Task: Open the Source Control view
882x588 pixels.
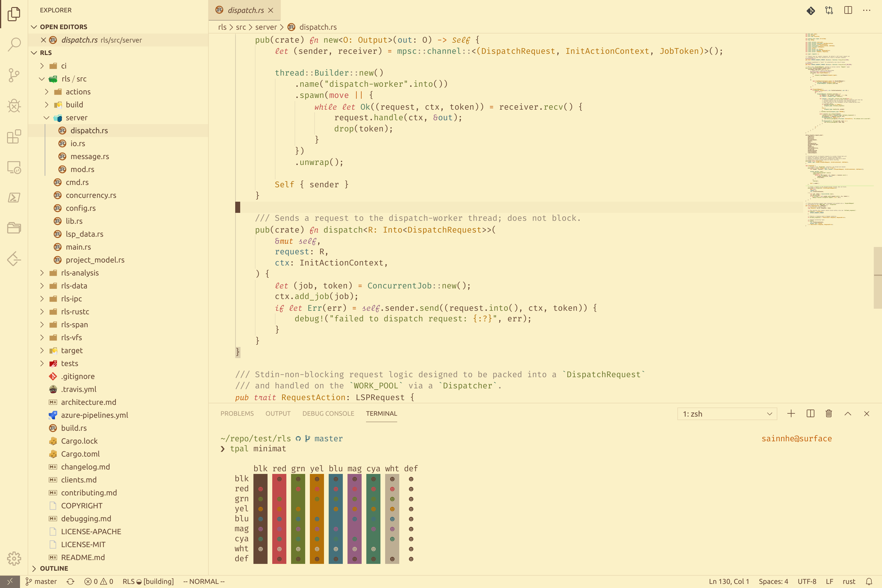Action: 14,75
